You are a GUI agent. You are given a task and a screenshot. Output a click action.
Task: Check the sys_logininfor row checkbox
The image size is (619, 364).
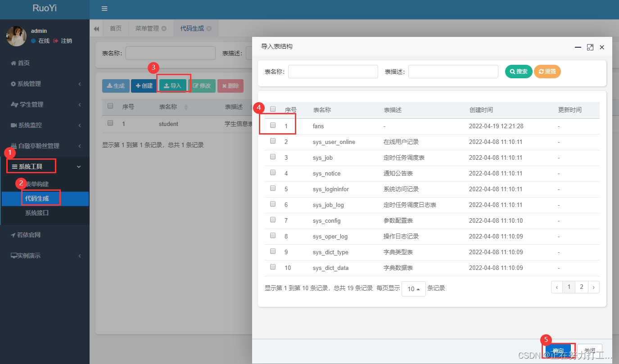(x=273, y=189)
